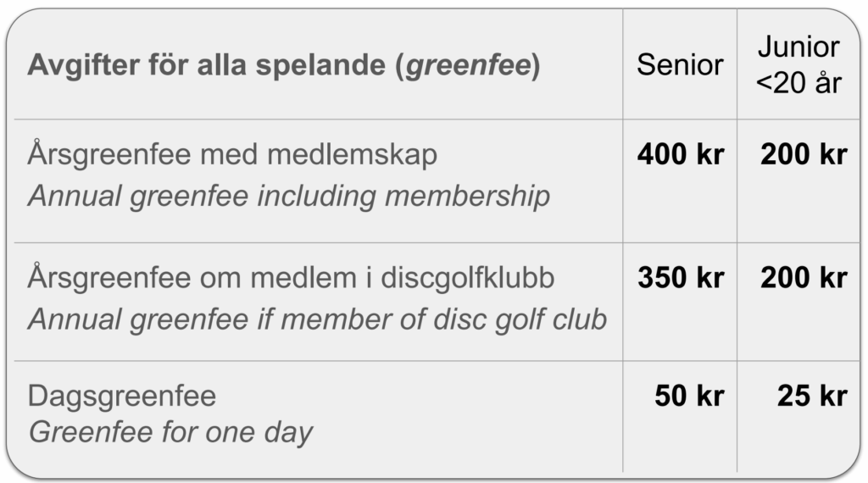
Task: Select 'Greenfee for one day' italic text
Action: pos(170,432)
